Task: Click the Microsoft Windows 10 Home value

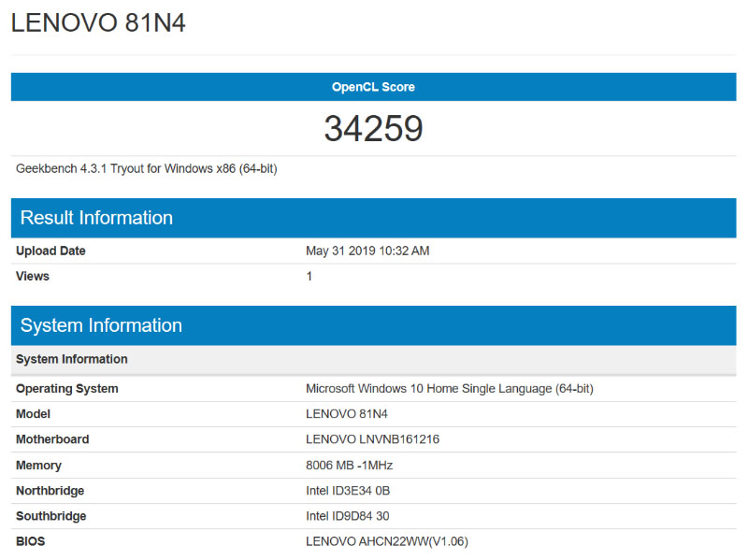Action: click(x=452, y=388)
